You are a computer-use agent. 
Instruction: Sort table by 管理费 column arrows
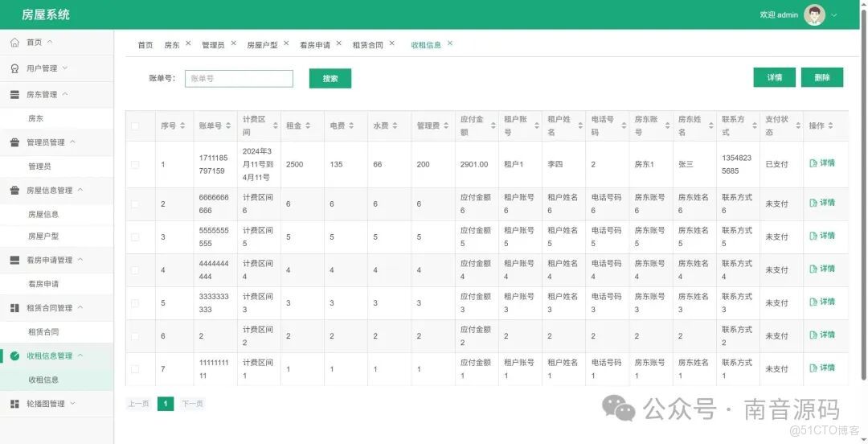(446, 125)
